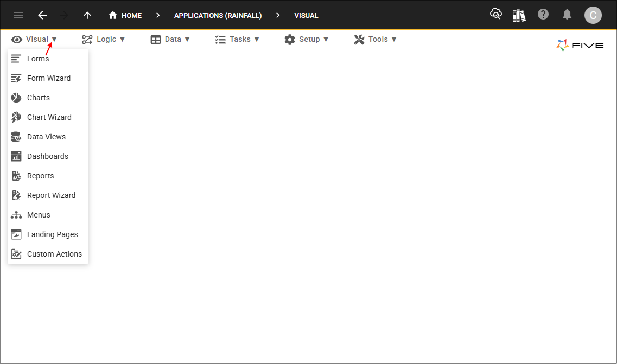Open the Setup dropdown menu
The image size is (617, 364).
tap(307, 39)
